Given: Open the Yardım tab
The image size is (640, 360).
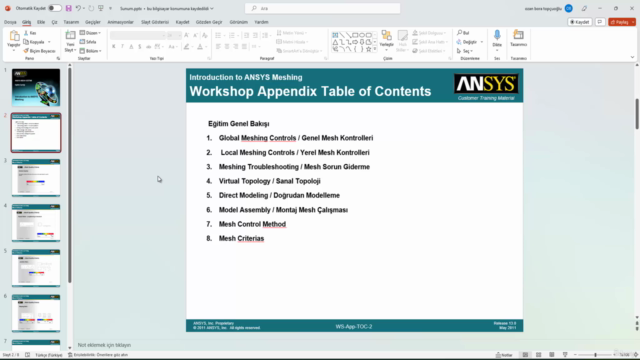Looking at the screenshot, I should (x=261, y=22).
